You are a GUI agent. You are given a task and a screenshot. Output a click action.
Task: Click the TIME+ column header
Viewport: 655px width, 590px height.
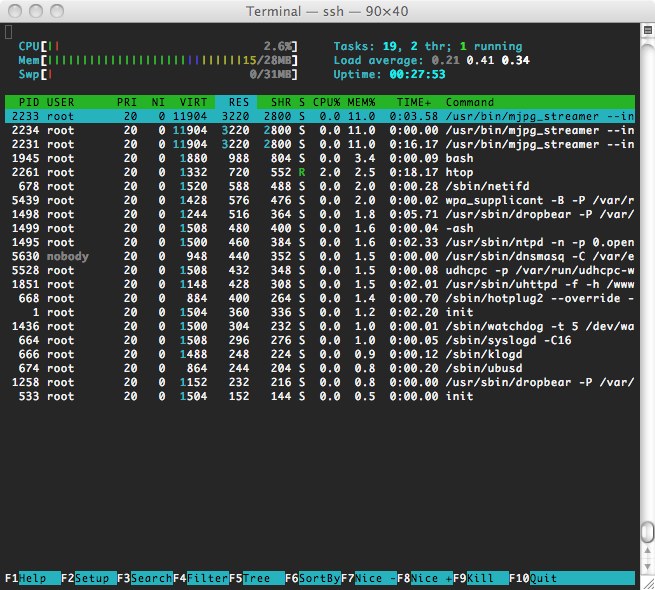click(414, 102)
